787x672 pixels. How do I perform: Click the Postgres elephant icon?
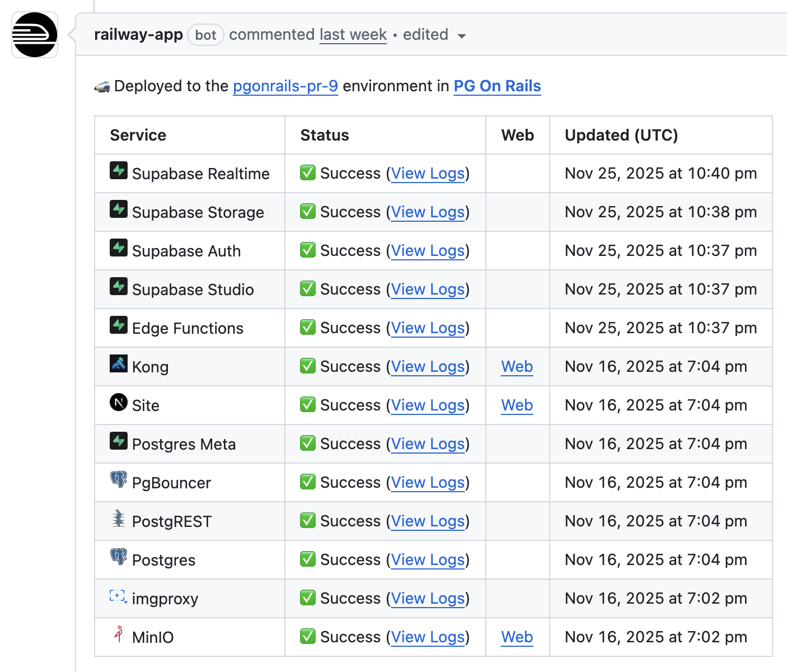tap(119, 557)
